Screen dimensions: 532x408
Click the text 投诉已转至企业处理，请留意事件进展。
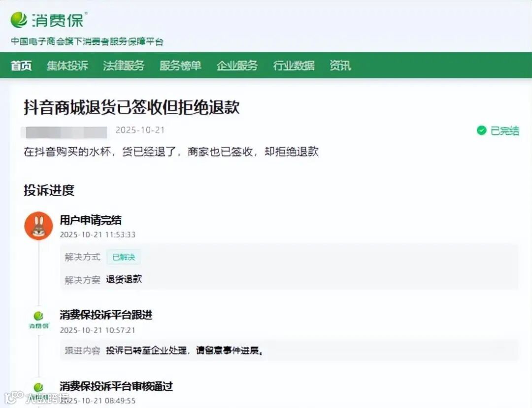[x=185, y=350]
